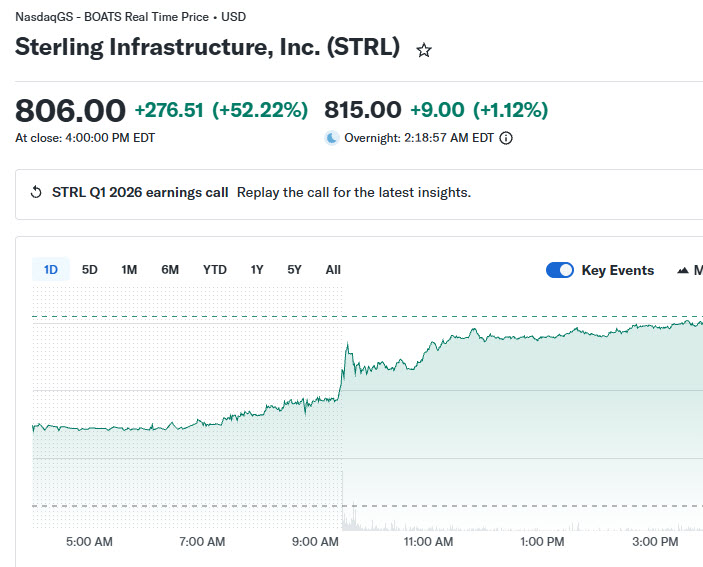Click the mountain chart type icon
The width and height of the screenshot is (703, 567).
[683, 270]
